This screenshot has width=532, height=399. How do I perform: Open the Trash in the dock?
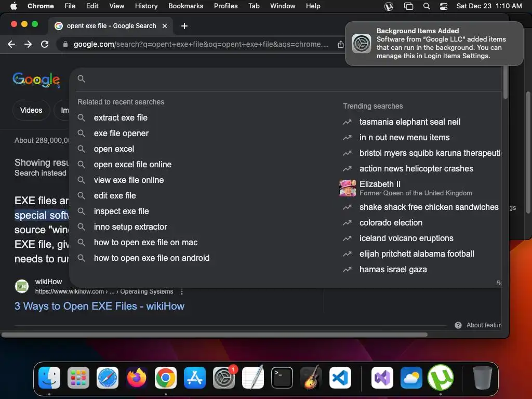(x=483, y=378)
